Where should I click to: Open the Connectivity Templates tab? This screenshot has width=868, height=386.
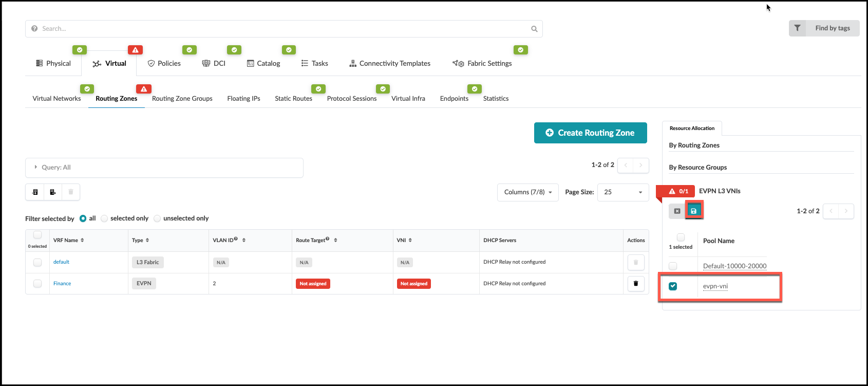(x=390, y=64)
